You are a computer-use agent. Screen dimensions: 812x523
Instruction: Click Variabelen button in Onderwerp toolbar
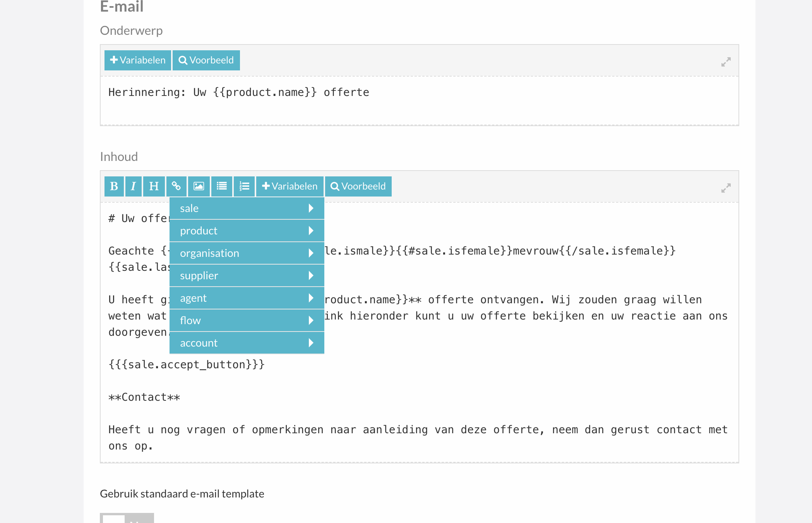(x=137, y=60)
